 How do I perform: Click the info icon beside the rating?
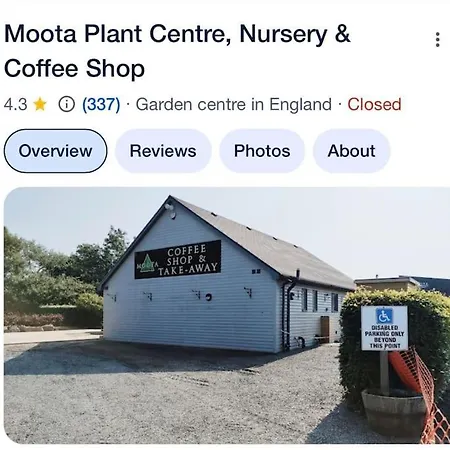point(66,104)
